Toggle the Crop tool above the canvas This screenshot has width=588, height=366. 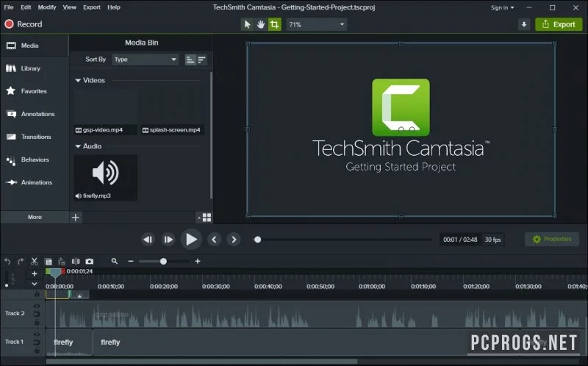274,24
